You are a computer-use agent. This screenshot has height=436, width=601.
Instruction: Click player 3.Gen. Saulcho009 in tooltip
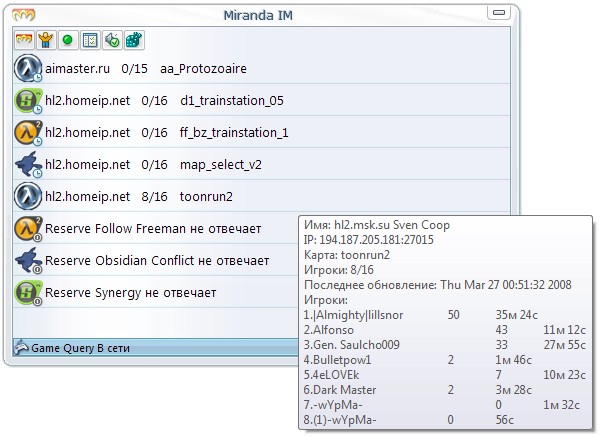point(351,345)
